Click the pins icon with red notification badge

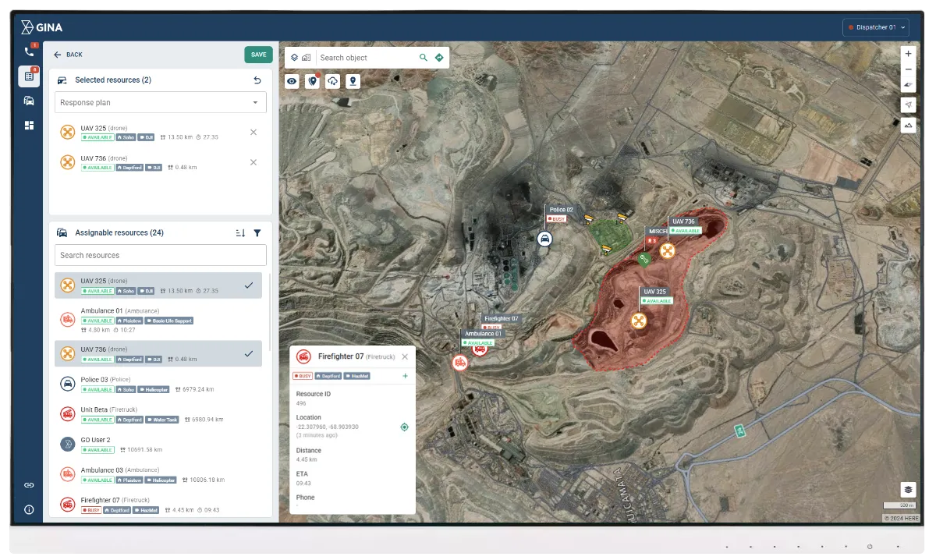[312, 81]
